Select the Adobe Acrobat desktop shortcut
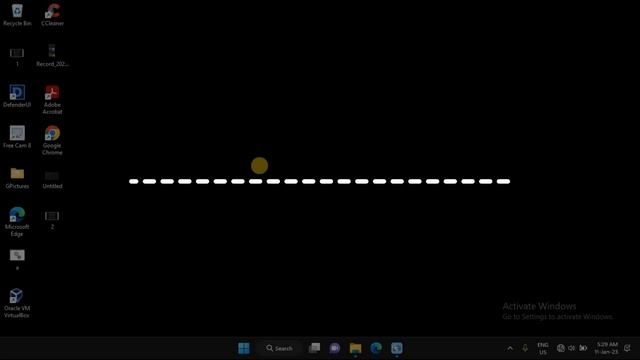 click(x=52, y=100)
